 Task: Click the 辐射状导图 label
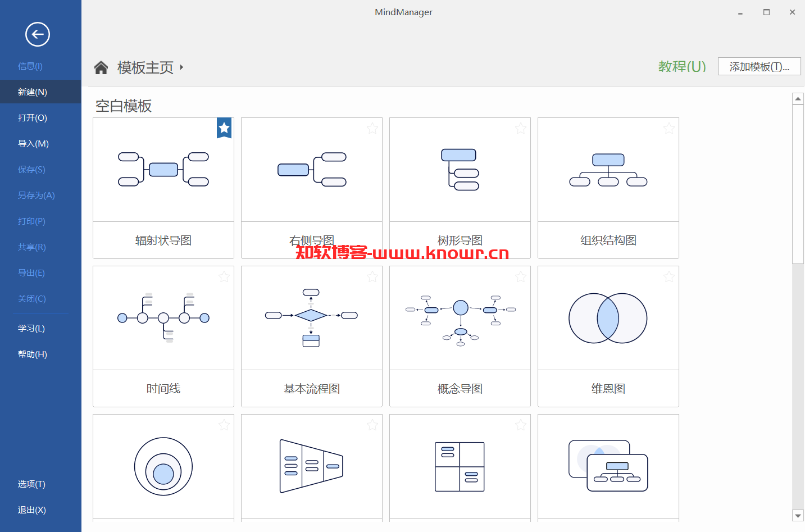click(x=163, y=240)
